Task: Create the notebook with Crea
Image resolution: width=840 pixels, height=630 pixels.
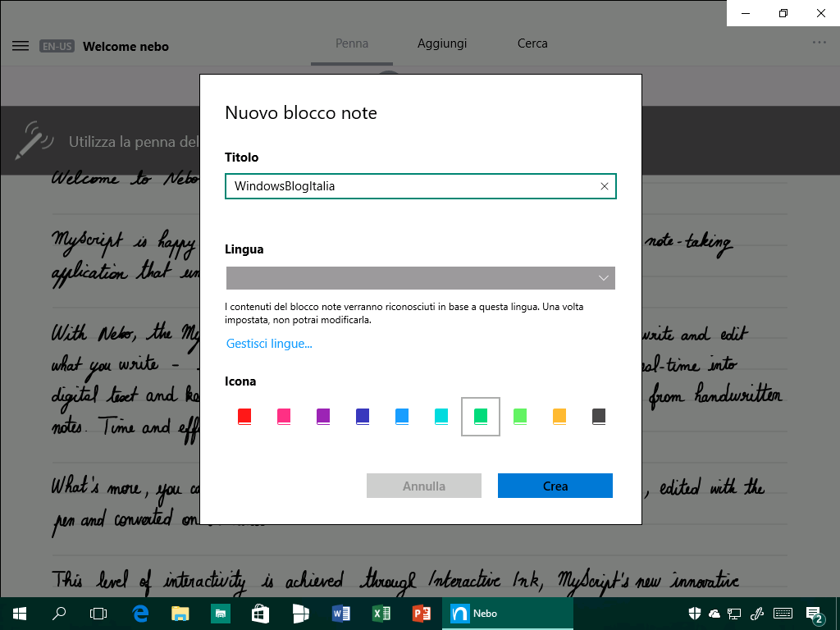Action: (555, 486)
